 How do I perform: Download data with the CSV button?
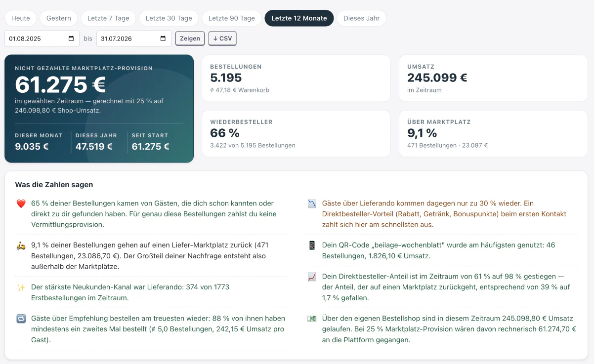click(222, 39)
